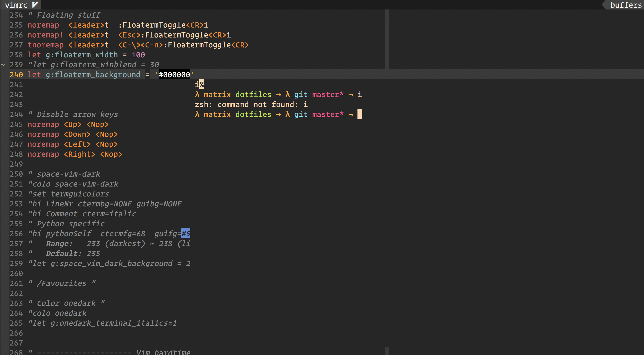644x355 pixels.
Task: Click the dotfiles directory label in the prompt
Action: pos(253,94)
